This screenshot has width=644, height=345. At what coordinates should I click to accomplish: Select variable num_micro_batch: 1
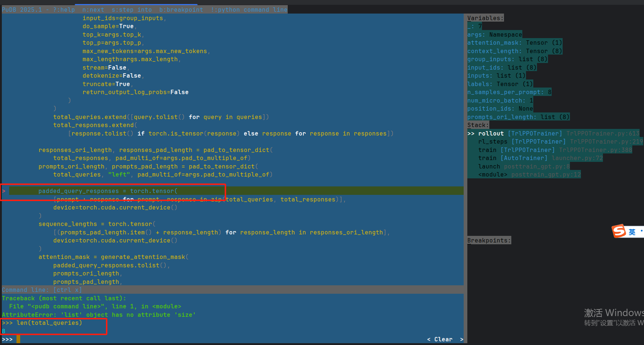[500, 100]
